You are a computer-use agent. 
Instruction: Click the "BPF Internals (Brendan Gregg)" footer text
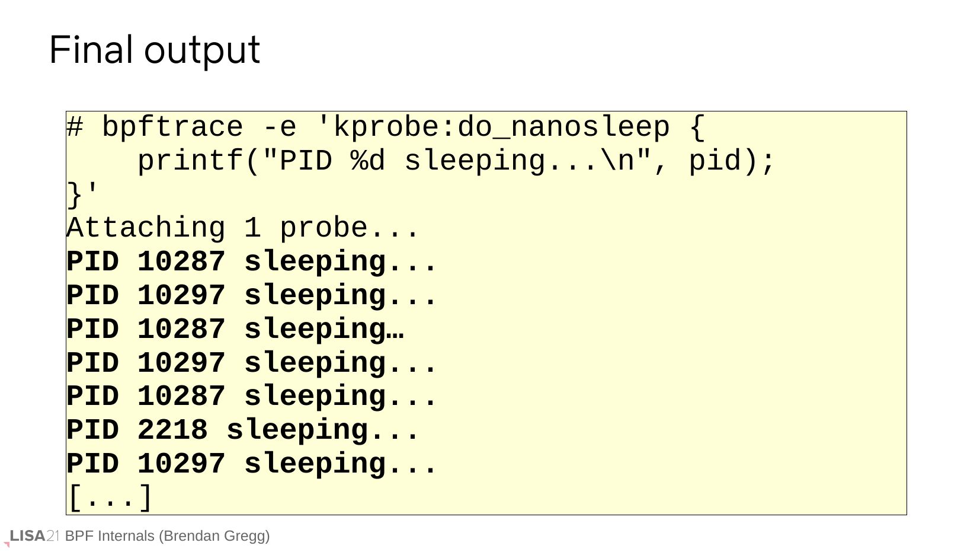tap(167, 536)
